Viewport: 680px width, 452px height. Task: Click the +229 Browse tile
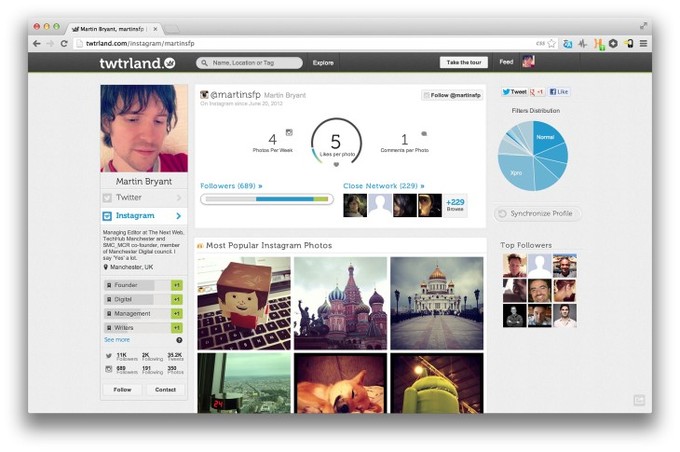pos(455,205)
